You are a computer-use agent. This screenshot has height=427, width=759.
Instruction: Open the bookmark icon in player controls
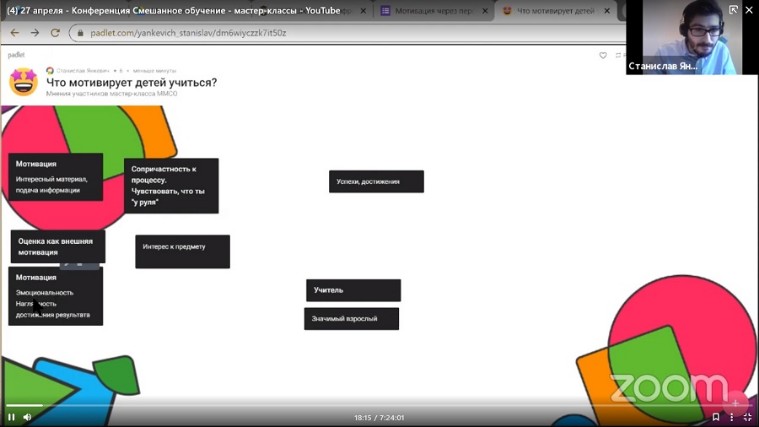click(x=715, y=417)
